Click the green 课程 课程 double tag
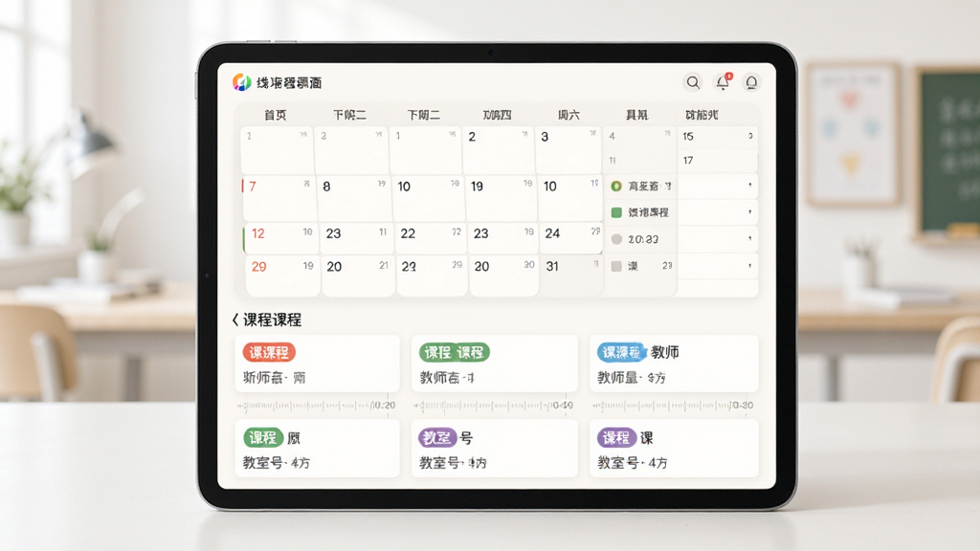Viewport: 980px width, 551px height. 455,352
